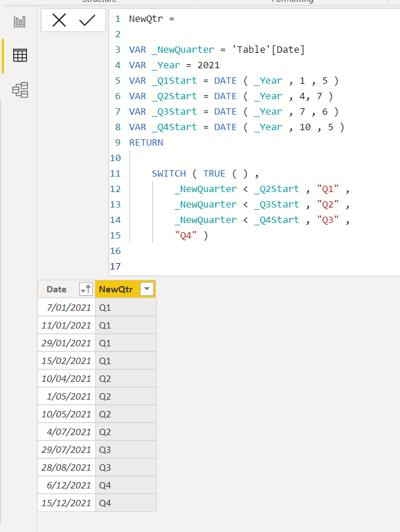Click the 1/05/2021 date cell
Image resolution: width=400 pixels, height=532 pixels.
point(67,396)
